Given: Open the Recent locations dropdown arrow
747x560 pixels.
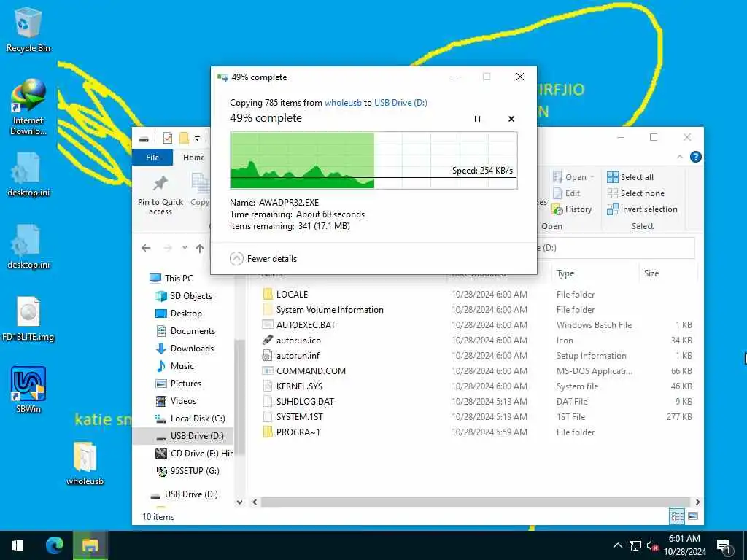Looking at the screenshot, I should tap(185, 248).
